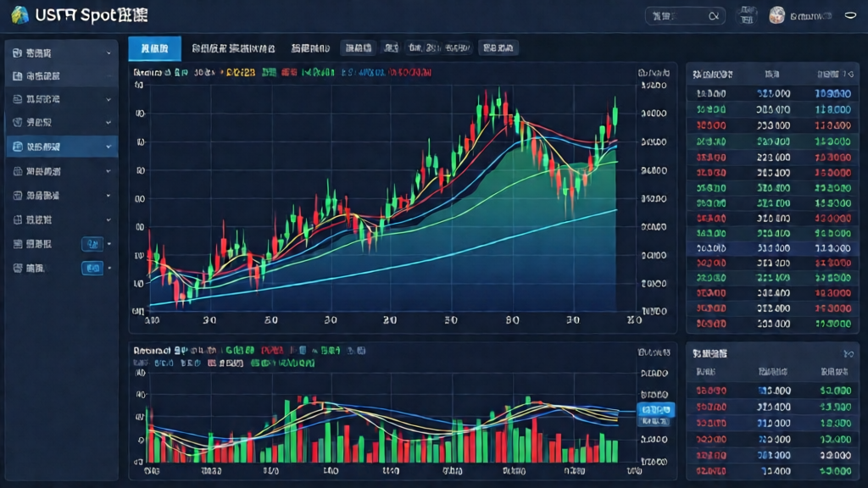Toggle the oval pill icon at the top-right corner

coord(850,15)
